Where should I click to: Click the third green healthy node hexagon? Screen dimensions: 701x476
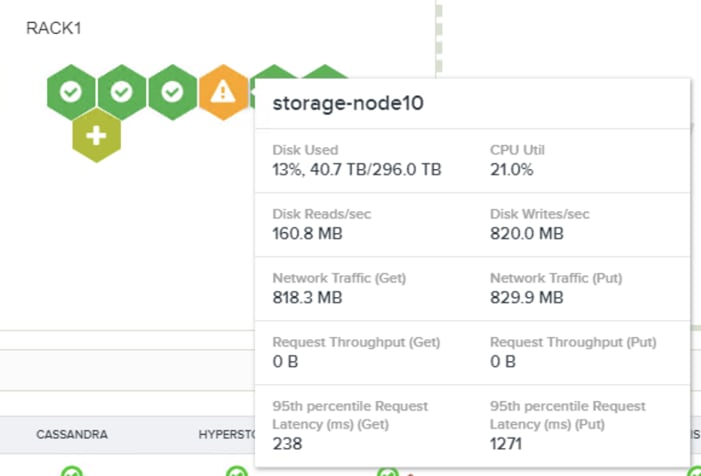tap(173, 92)
